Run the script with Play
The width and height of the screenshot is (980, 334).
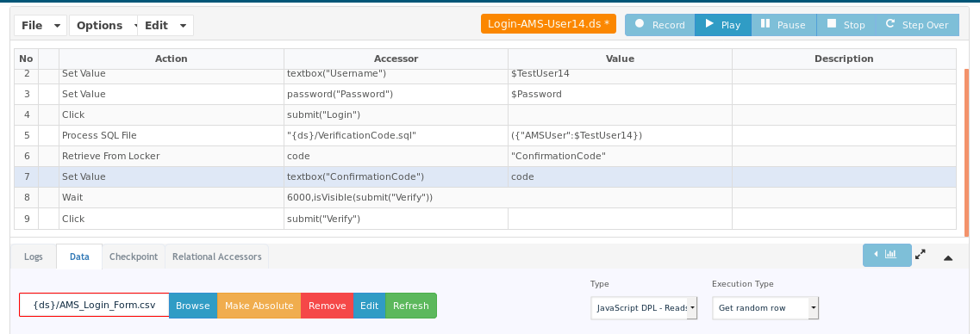(722, 25)
